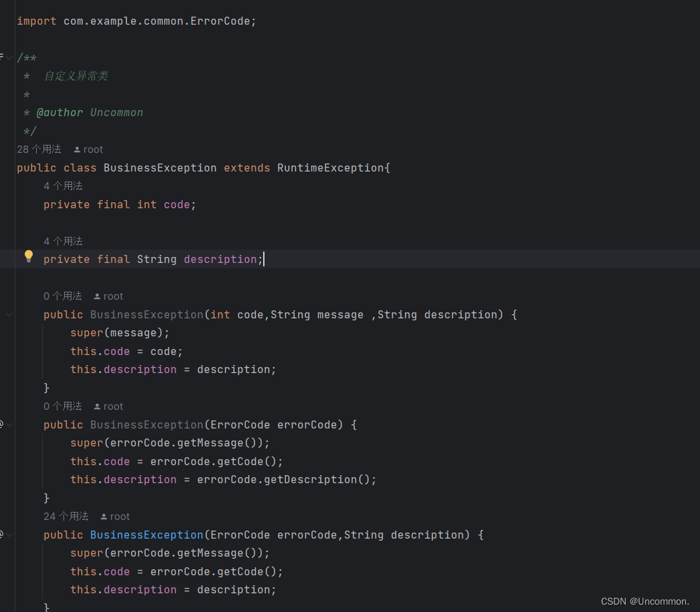This screenshot has width=700, height=612.
Task: Open the yellow light bulb quick-fix icon
Action: [x=29, y=256]
